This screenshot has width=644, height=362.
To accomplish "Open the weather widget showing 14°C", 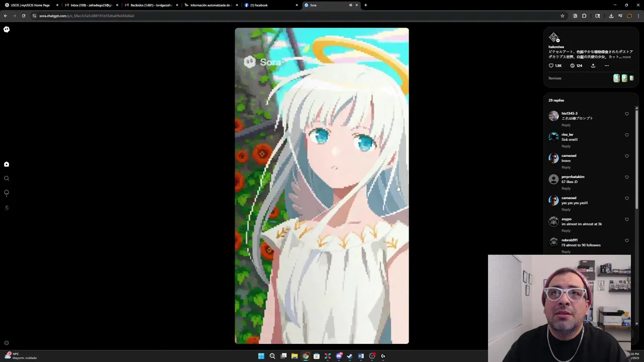I will pyautogui.click(x=21, y=356).
